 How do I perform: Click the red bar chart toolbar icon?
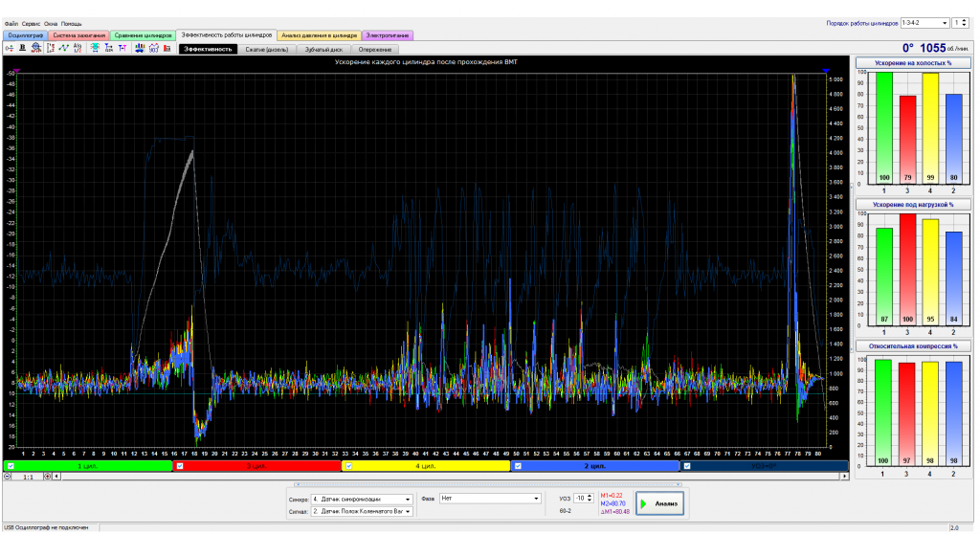pyautogui.click(x=167, y=48)
